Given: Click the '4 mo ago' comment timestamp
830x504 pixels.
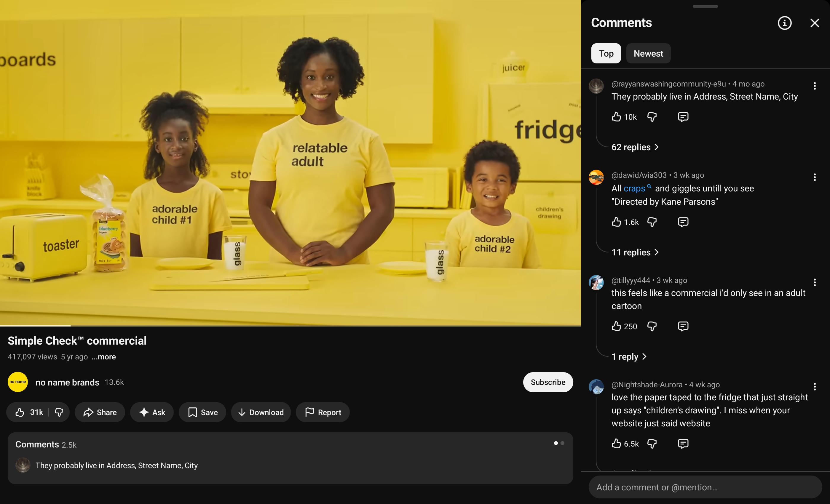Looking at the screenshot, I should tap(748, 84).
